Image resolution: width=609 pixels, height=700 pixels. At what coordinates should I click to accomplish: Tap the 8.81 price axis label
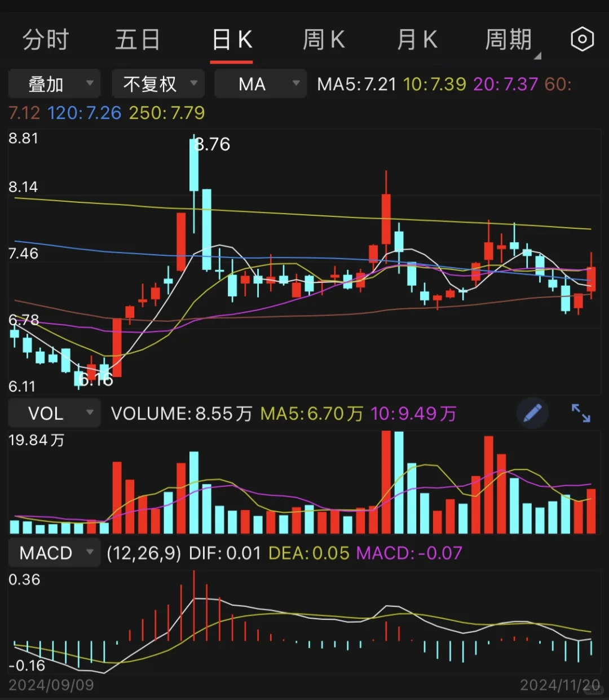23,138
